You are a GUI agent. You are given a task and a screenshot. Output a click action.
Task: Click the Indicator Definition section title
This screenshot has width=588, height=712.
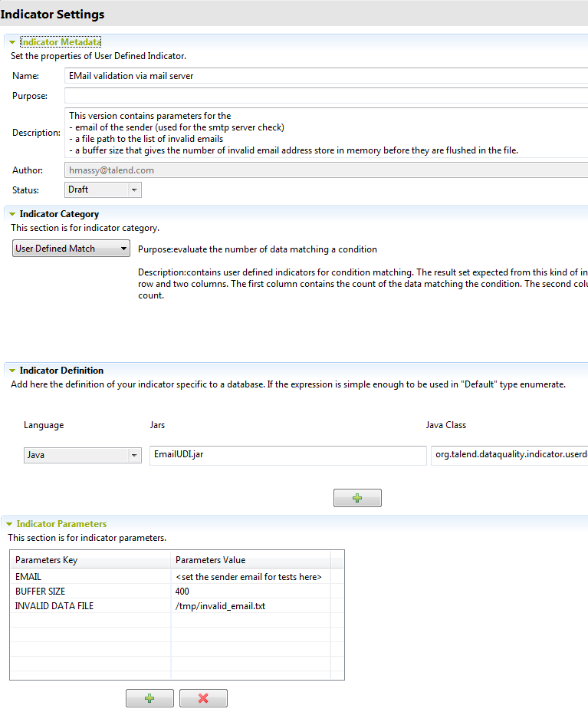pyautogui.click(x=61, y=371)
